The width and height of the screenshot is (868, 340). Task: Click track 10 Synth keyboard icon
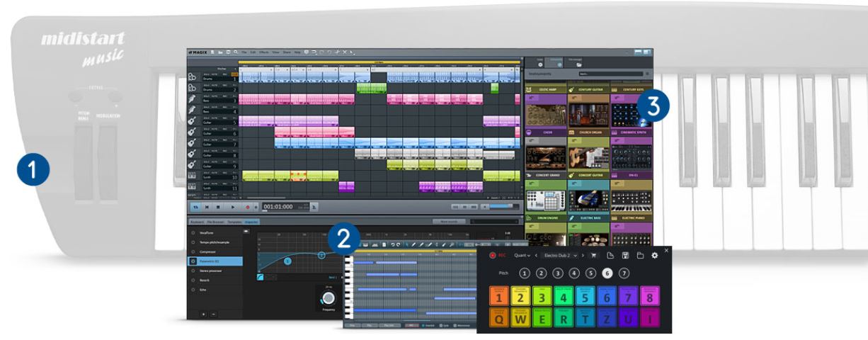point(192,174)
